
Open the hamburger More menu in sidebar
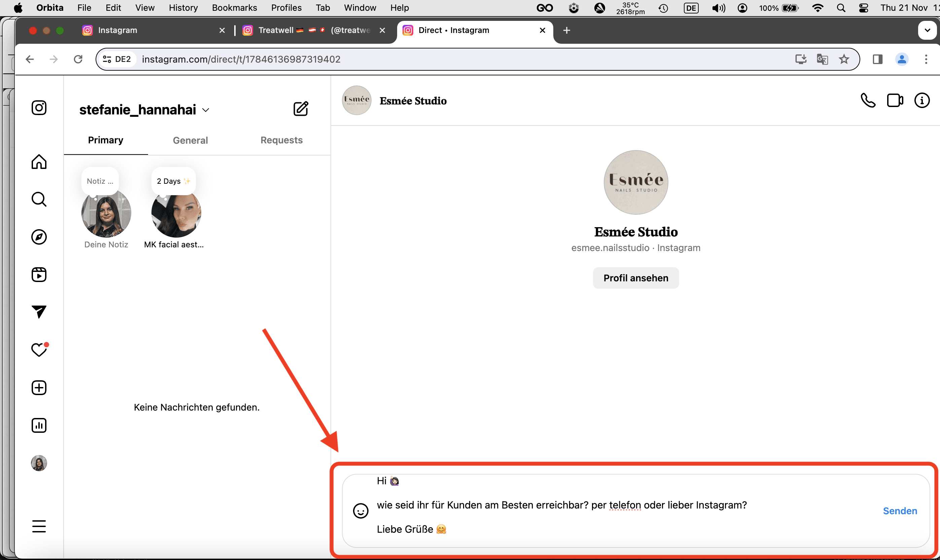(39, 526)
